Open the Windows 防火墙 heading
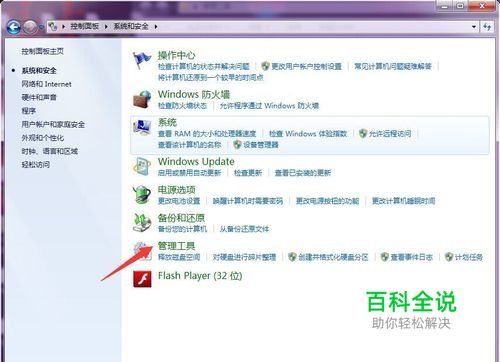The width and height of the screenshot is (500, 362). pyautogui.click(x=194, y=94)
